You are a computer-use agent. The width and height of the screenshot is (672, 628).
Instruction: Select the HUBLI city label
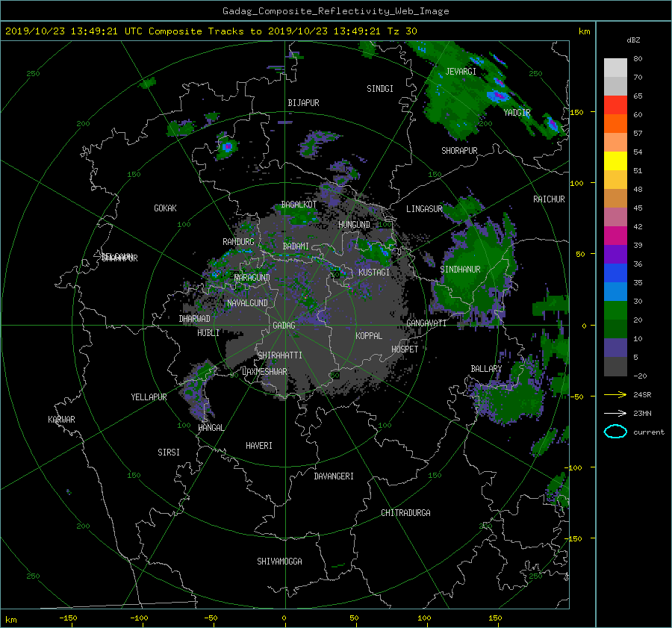(x=208, y=332)
